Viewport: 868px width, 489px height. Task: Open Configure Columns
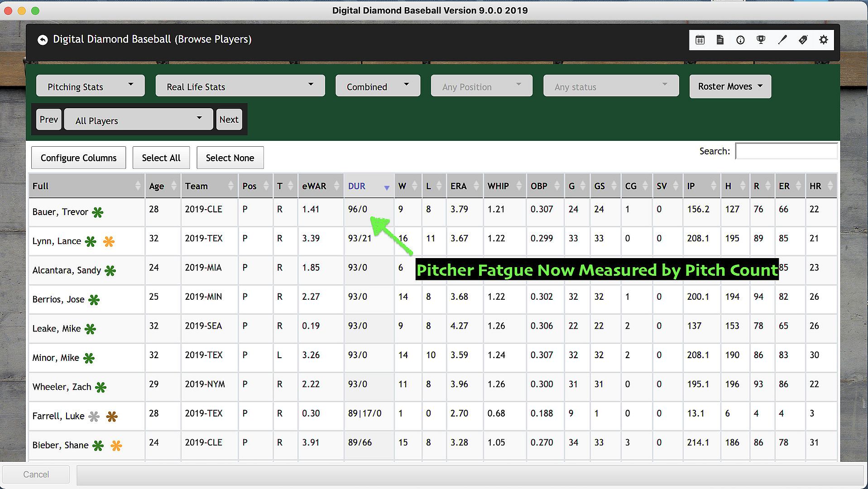click(78, 158)
